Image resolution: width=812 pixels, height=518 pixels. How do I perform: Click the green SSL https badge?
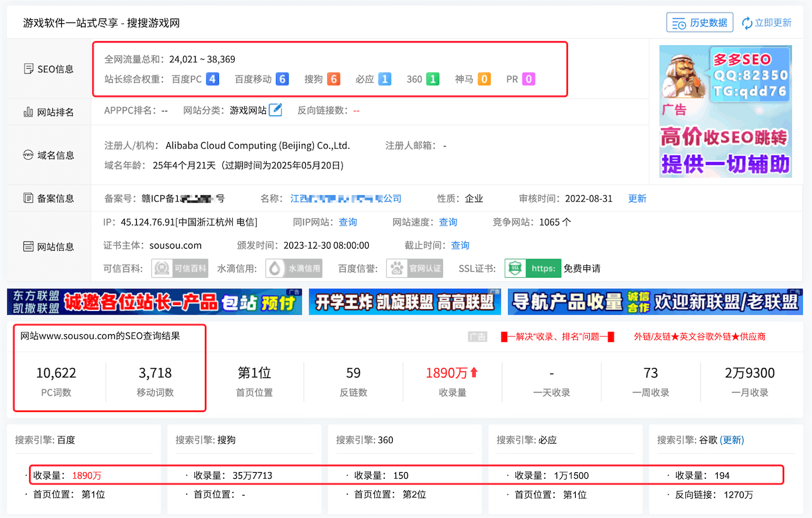click(x=533, y=269)
